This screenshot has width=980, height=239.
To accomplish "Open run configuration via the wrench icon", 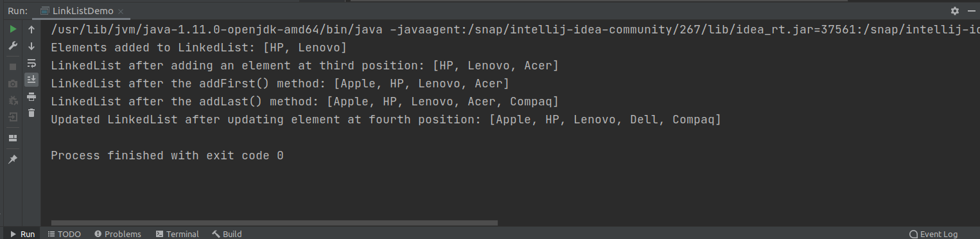I will (x=13, y=46).
